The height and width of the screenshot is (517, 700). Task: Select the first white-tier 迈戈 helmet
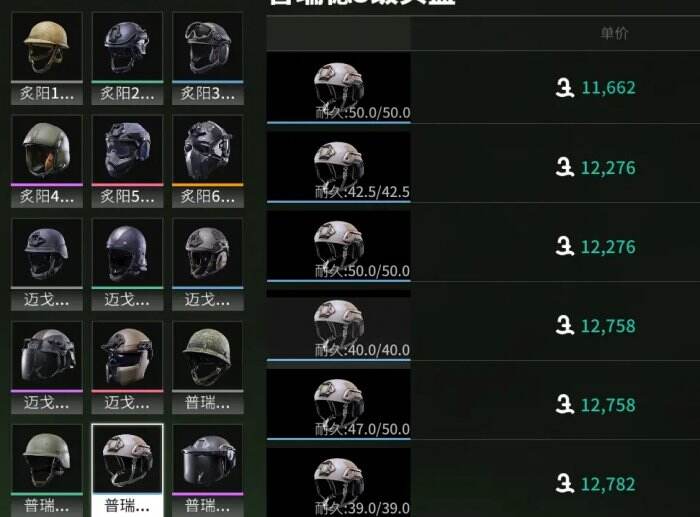coord(47,264)
